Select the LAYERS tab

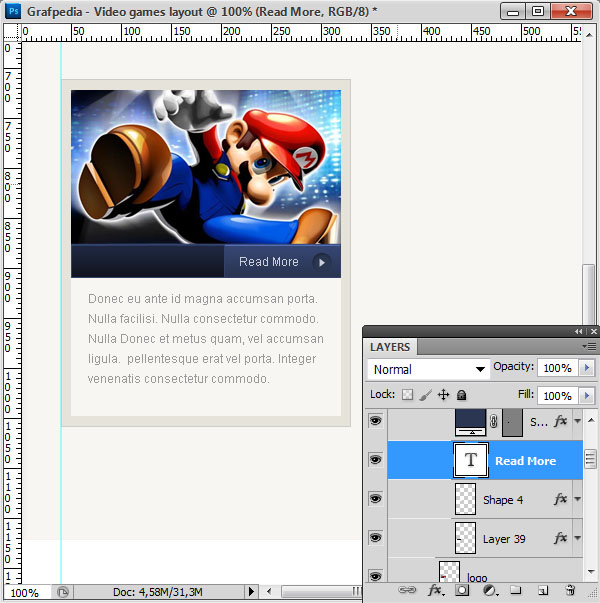pyautogui.click(x=390, y=347)
